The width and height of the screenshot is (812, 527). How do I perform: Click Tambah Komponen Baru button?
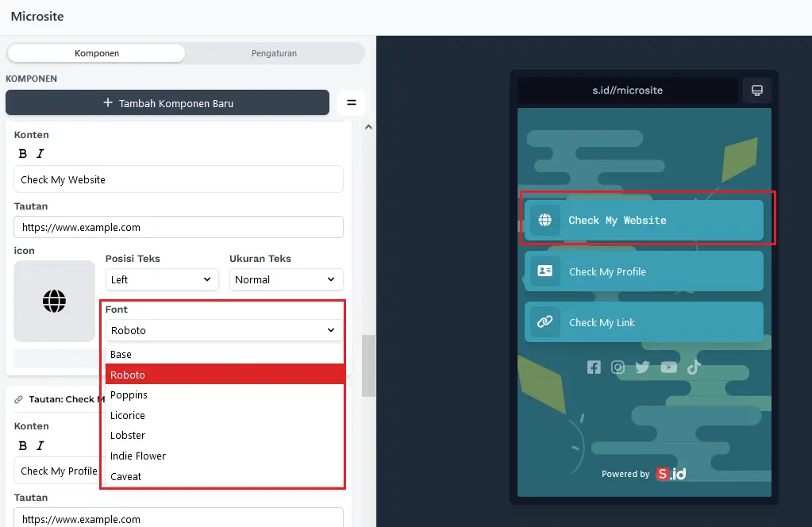167,103
